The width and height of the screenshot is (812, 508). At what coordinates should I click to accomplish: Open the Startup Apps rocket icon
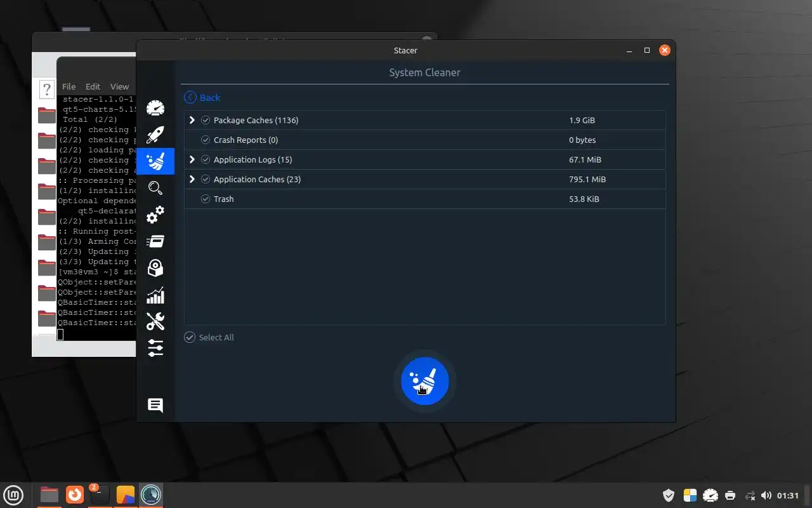point(155,135)
